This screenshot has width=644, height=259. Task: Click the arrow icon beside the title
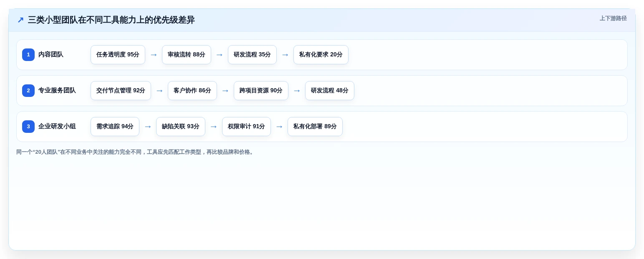[20, 20]
